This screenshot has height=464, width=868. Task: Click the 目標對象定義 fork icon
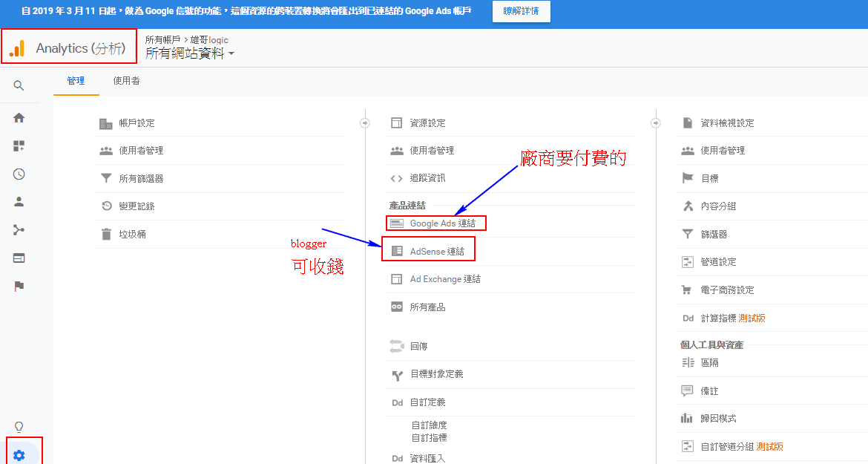[397, 376]
